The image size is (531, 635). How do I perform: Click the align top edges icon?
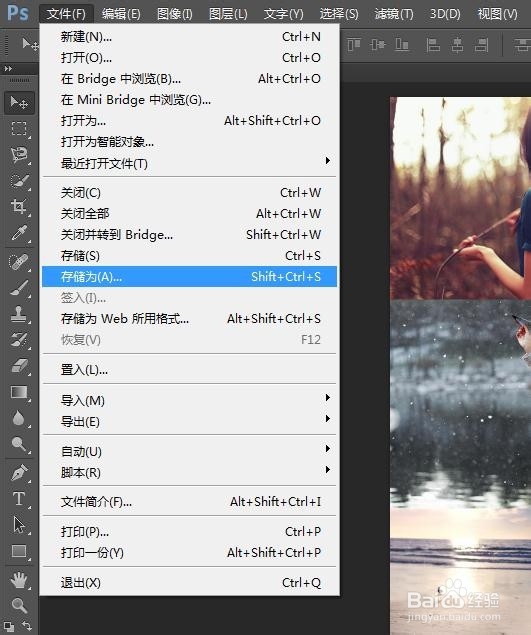point(354,45)
